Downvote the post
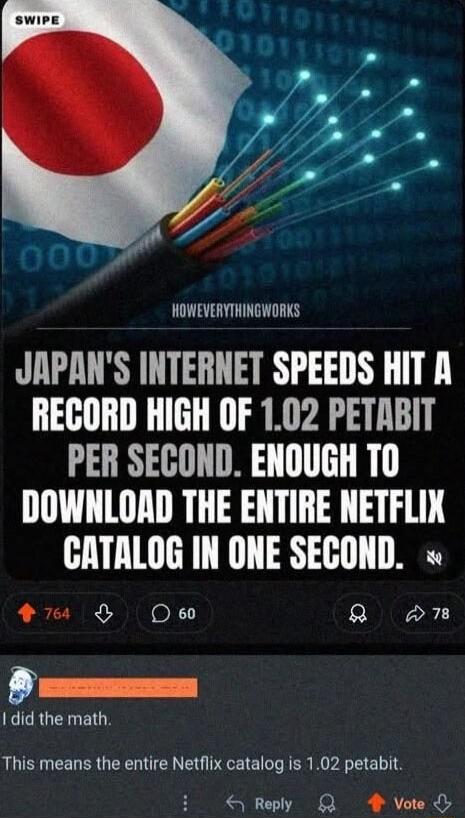465x818 pixels. click(x=105, y=614)
